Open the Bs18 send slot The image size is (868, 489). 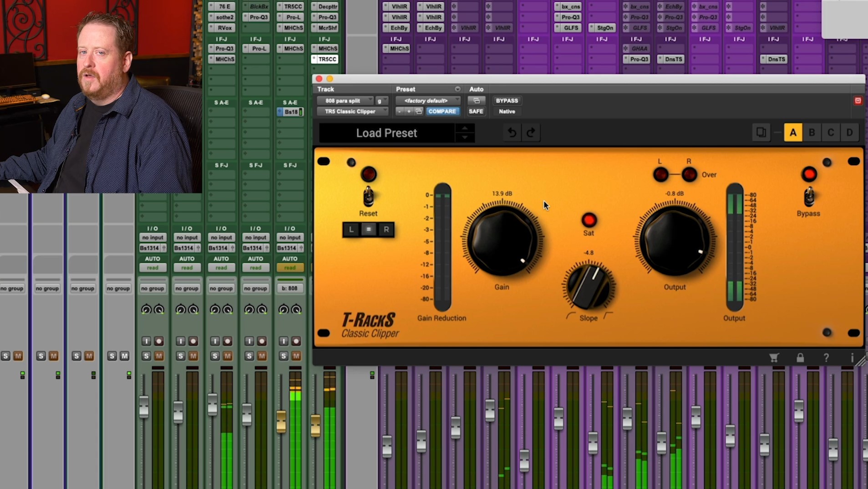point(290,112)
